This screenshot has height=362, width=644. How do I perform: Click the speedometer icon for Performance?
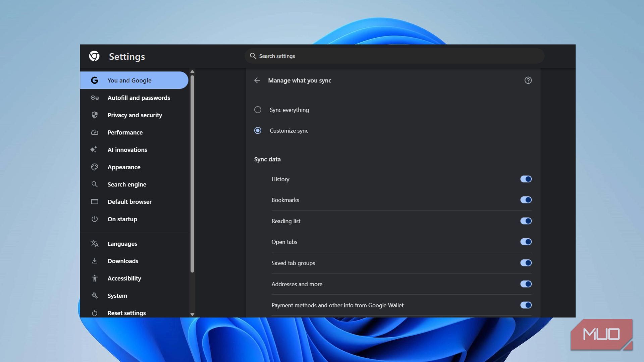coord(95,132)
